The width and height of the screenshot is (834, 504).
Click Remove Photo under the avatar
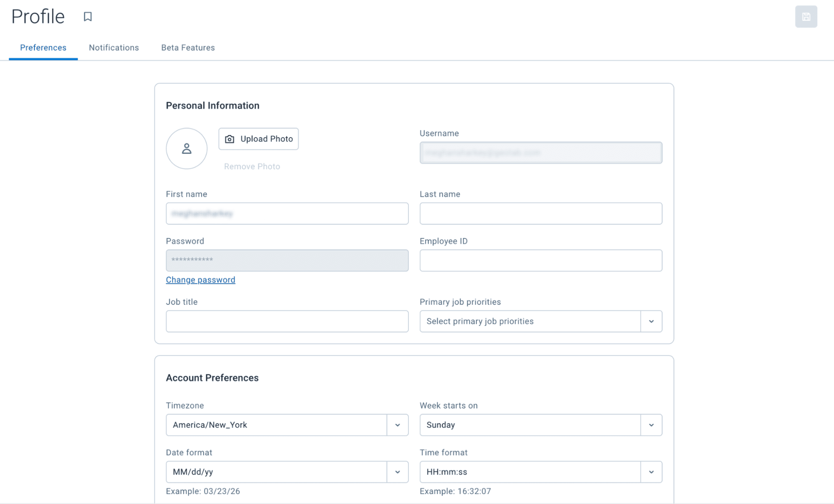point(251,166)
